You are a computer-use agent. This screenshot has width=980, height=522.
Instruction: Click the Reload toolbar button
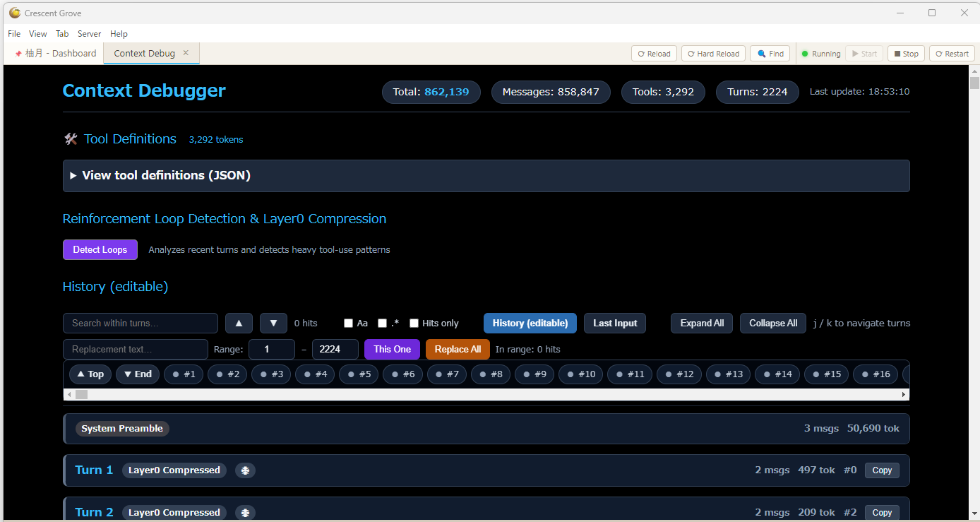point(654,54)
